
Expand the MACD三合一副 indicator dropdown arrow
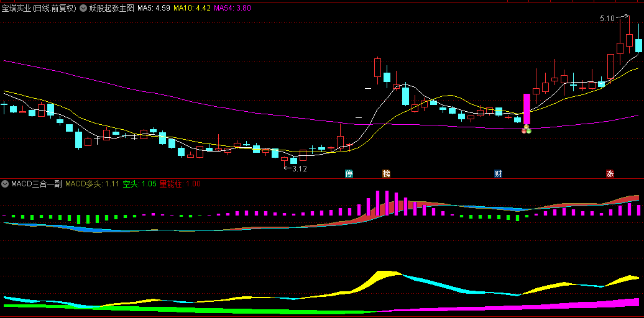(6, 184)
